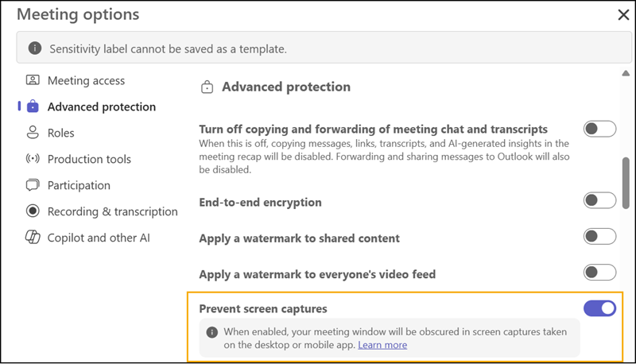636x364 pixels.
Task: Switch to Recording & transcription section
Action: 112,211
